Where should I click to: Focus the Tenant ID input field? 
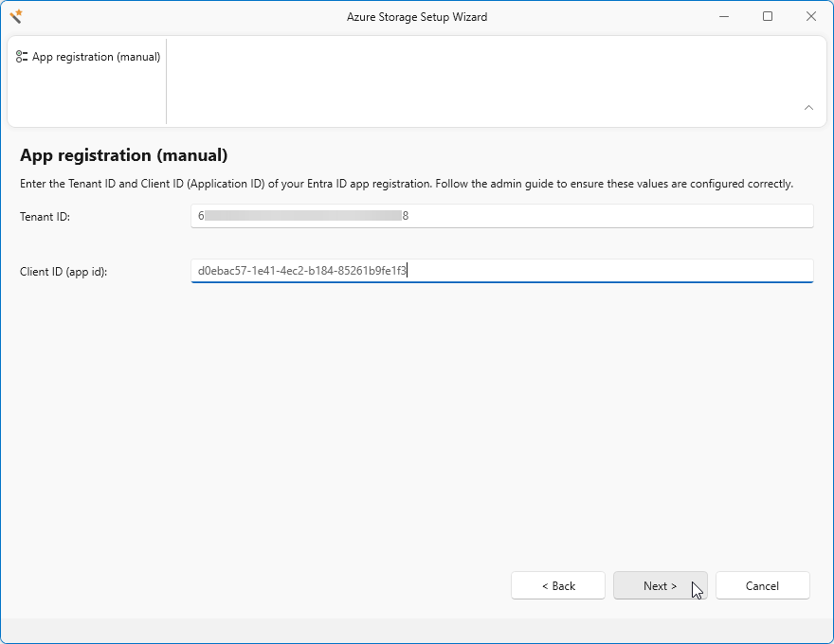pos(501,216)
